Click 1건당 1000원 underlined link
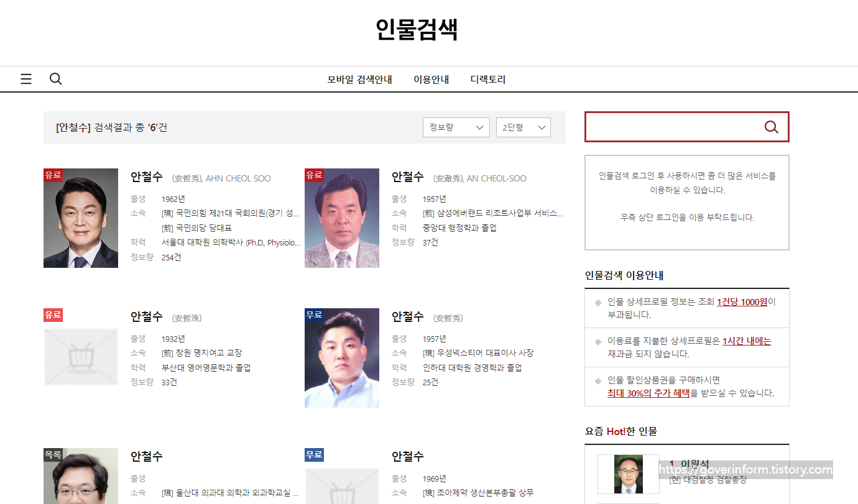 coord(742,302)
